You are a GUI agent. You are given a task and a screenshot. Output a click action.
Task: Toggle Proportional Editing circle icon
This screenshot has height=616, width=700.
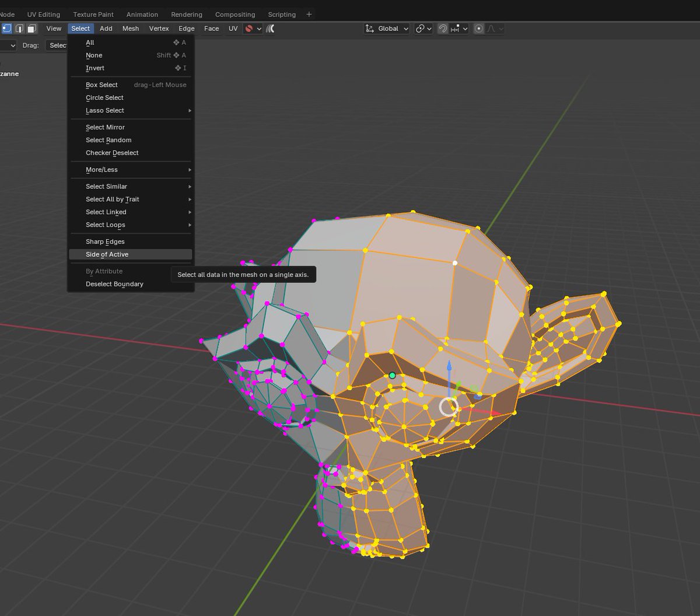479,29
